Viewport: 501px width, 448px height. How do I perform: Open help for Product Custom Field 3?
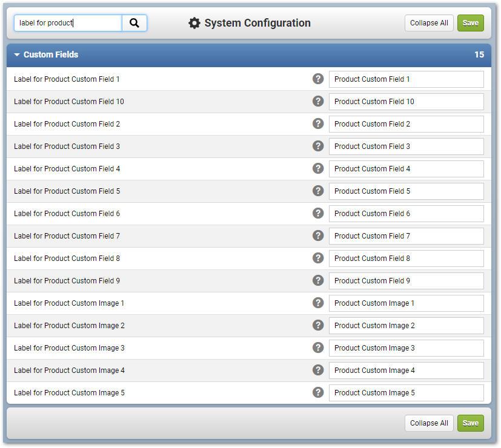(318, 146)
